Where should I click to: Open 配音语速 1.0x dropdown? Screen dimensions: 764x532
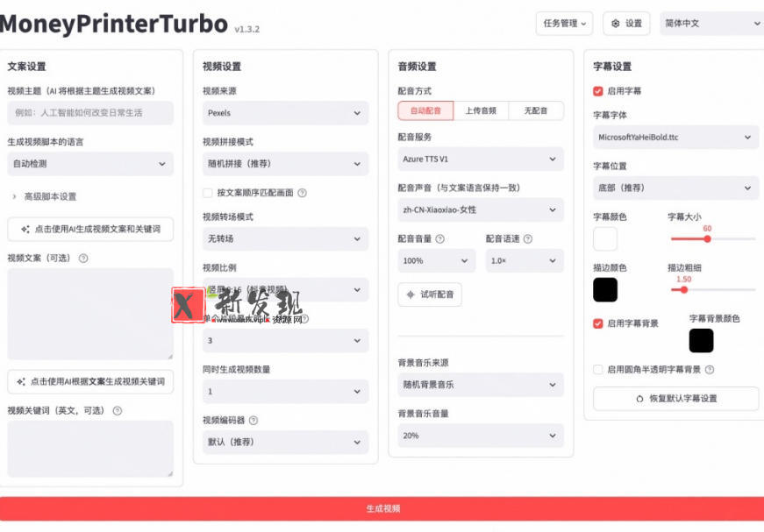(525, 261)
